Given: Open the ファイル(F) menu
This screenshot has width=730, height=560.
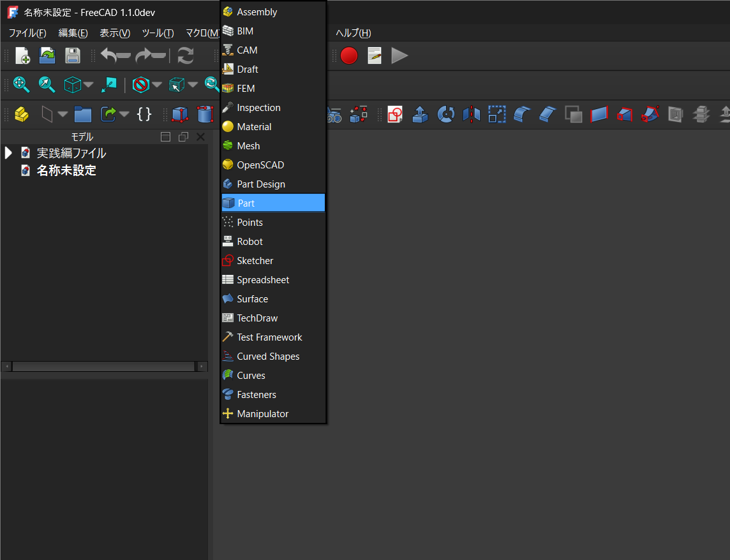Looking at the screenshot, I should [x=27, y=33].
